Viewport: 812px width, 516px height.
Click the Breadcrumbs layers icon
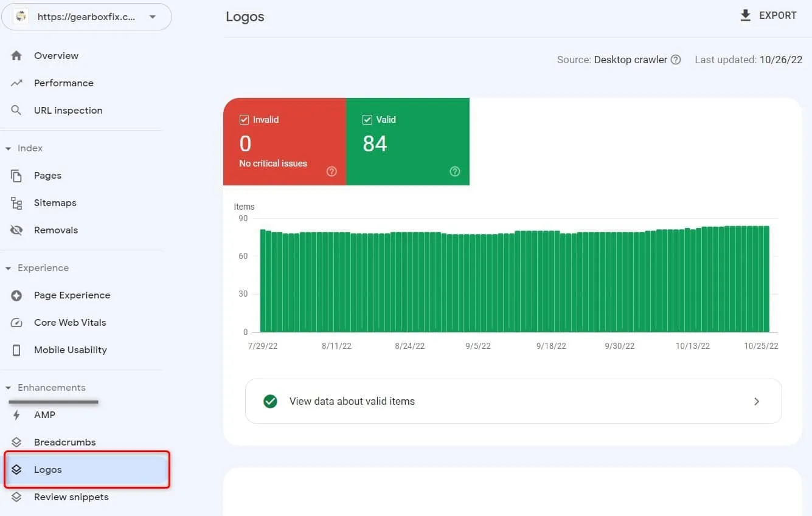tap(16, 442)
